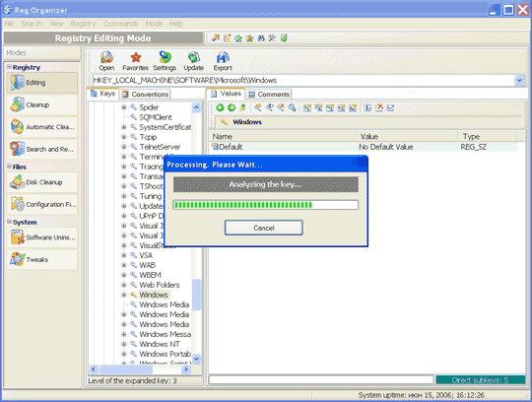Open the Configuration Fi... mode

41,204
